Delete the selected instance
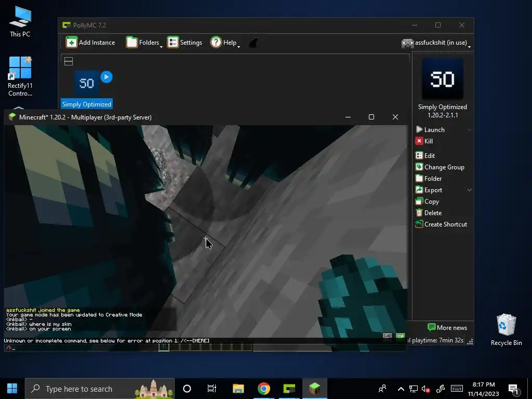 click(429, 212)
